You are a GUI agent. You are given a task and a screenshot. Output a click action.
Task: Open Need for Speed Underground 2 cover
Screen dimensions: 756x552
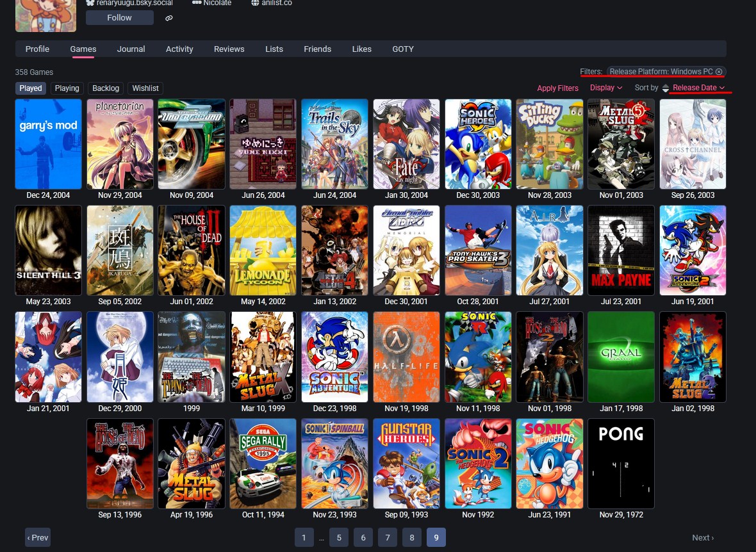point(192,144)
